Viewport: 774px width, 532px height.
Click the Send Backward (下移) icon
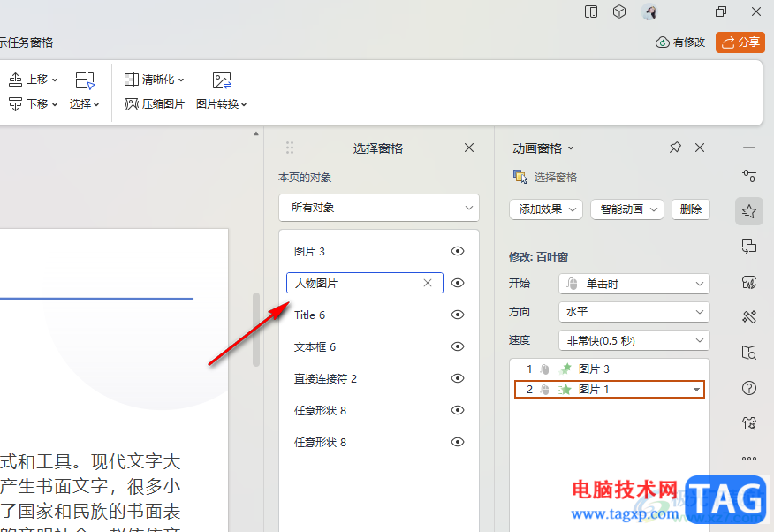15,104
